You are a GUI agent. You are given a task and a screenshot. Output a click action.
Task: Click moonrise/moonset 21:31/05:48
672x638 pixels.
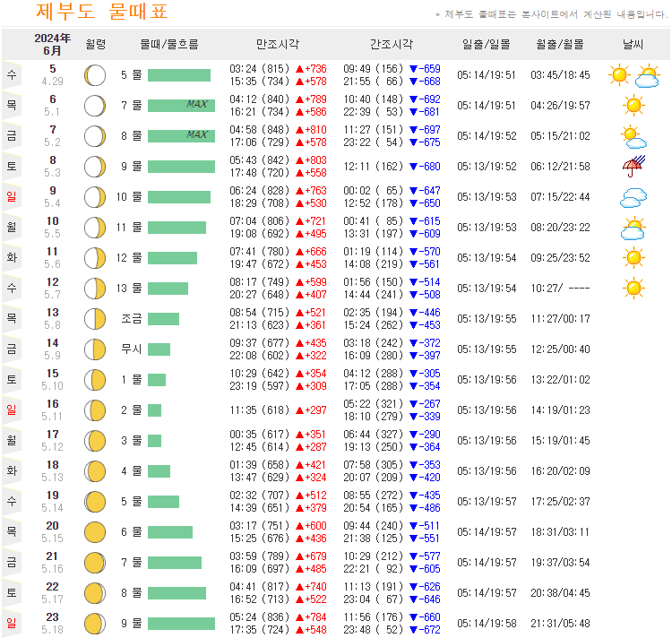[560, 624]
